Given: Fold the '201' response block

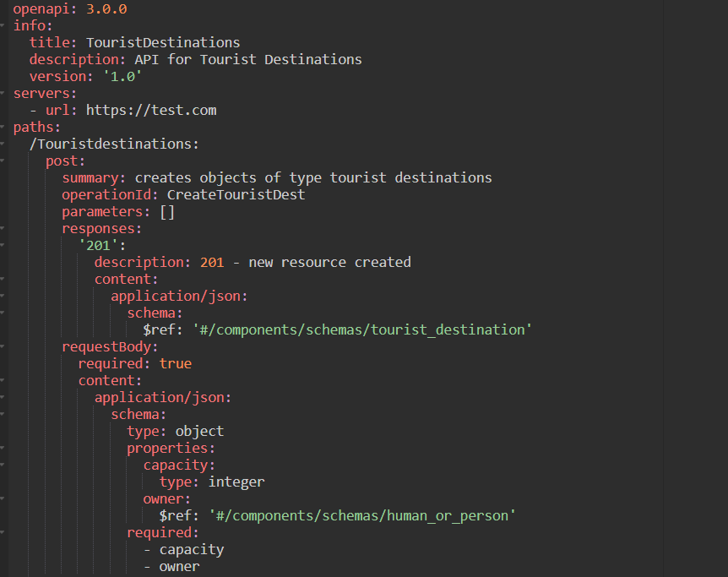Looking at the screenshot, I should (x=4, y=245).
